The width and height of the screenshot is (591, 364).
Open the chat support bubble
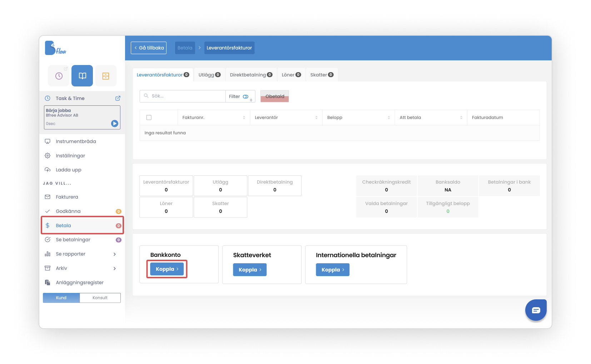tap(536, 310)
